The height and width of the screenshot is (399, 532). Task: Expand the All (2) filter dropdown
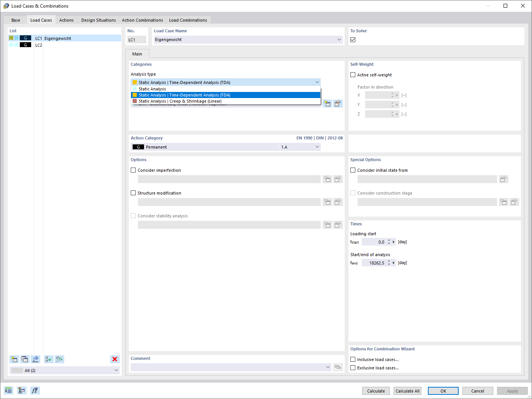pyautogui.click(x=116, y=370)
